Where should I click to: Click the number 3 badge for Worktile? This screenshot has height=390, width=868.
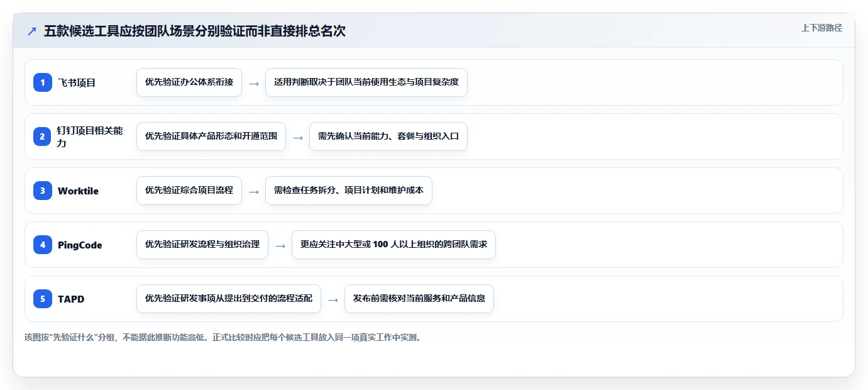click(43, 191)
